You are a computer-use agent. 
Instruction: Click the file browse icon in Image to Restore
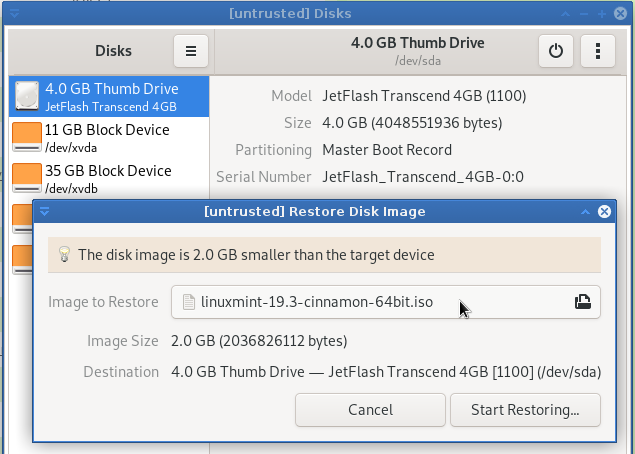(583, 302)
